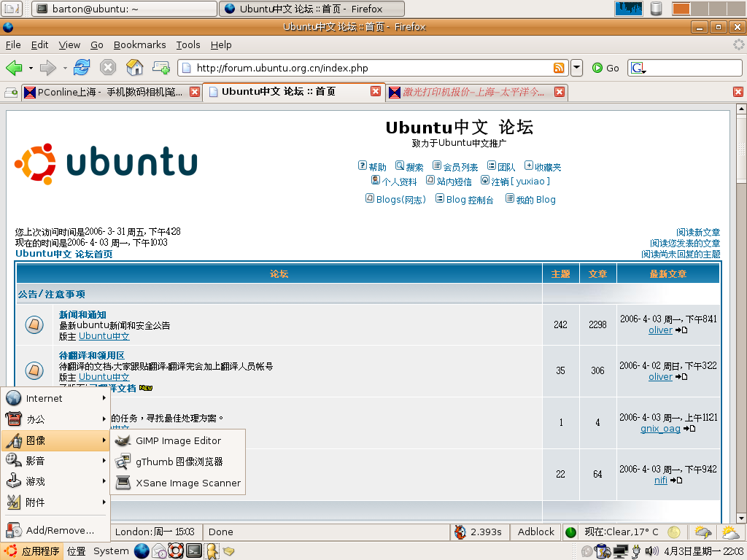
Task: Click latest-post arrow icon beside oliver in 新闻和通知 row
Action: coord(681,330)
